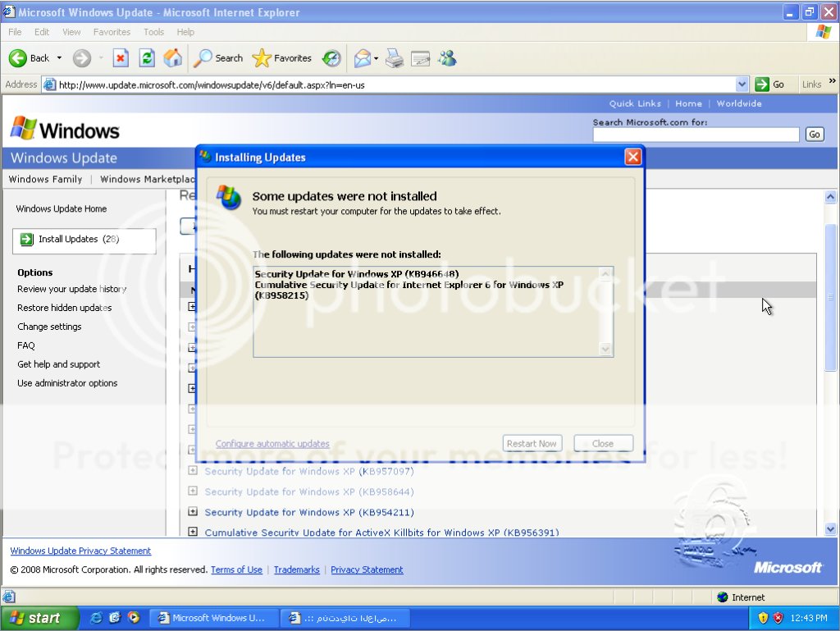This screenshot has width=840, height=631.
Task: Expand the ActiveX Killbits KB956391 update
Action: [193, 532]
